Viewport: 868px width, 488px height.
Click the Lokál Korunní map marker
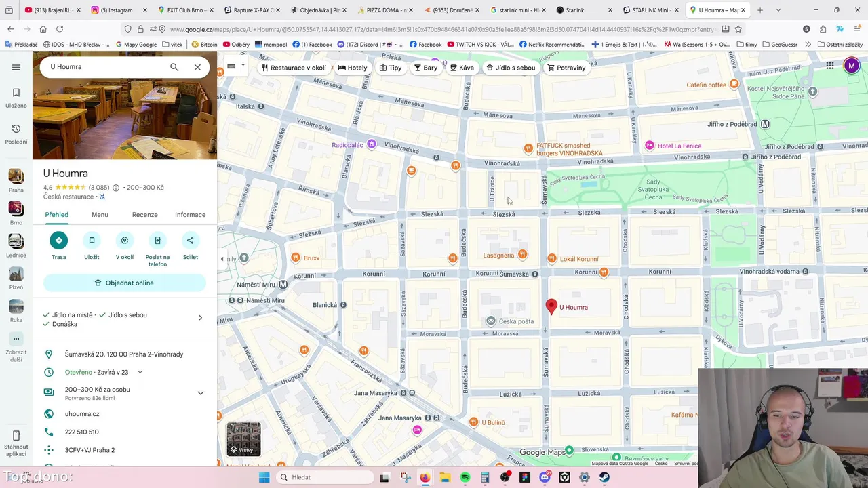(552, 258)
